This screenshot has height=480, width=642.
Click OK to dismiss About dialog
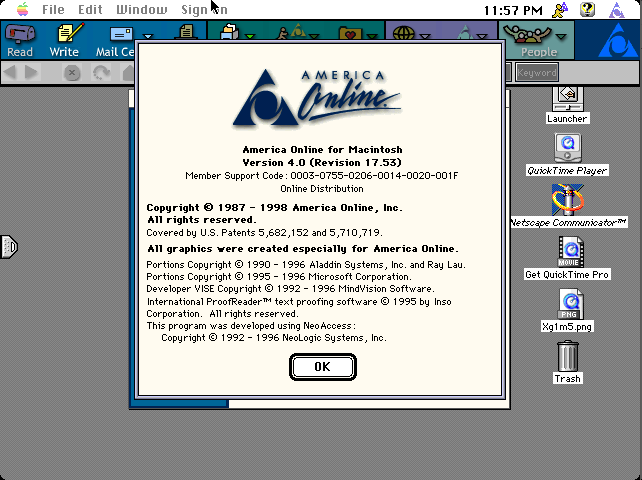pos(323,367)
